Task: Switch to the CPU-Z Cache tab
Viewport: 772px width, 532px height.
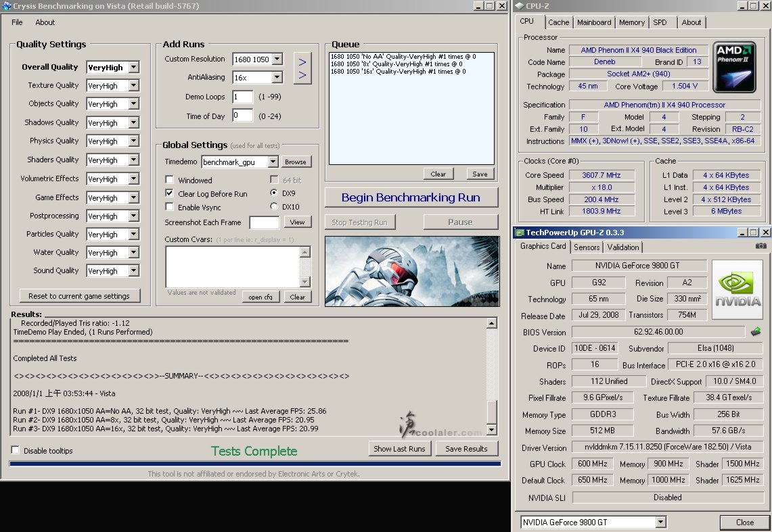Action: (558, 22)
